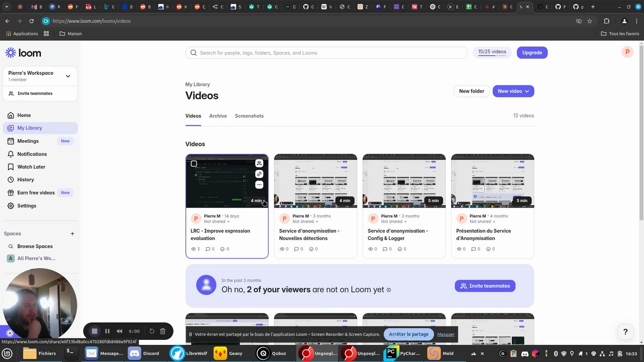Open Home from the sidebar
The width and height of the screenshot is (644, 362).
tap(40, 115)
